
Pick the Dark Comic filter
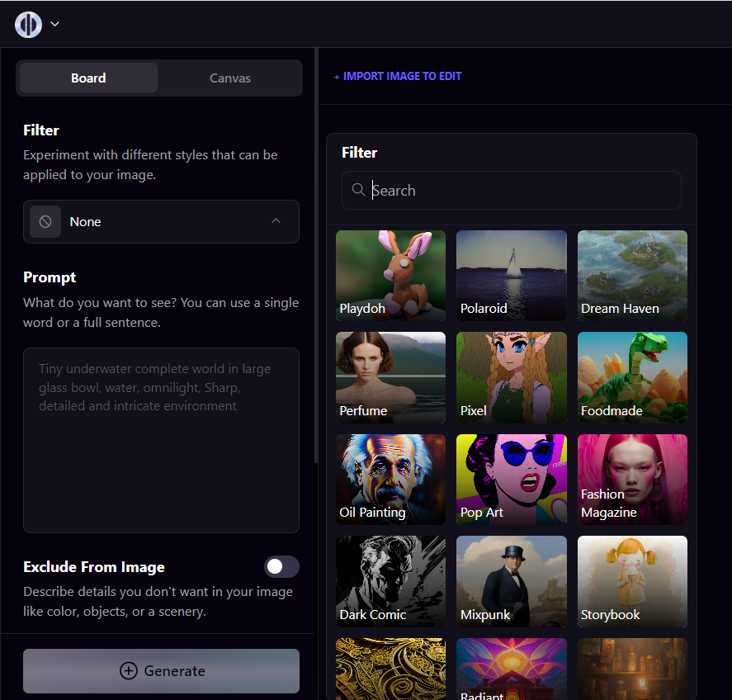pos(390,581)
